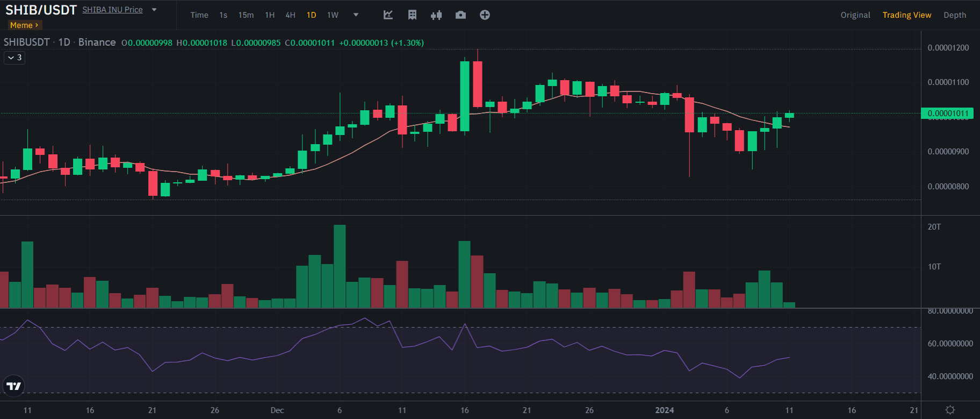
Task: Expand the trading pair selector dropdown arrow
Action: [x=154, y=10]
